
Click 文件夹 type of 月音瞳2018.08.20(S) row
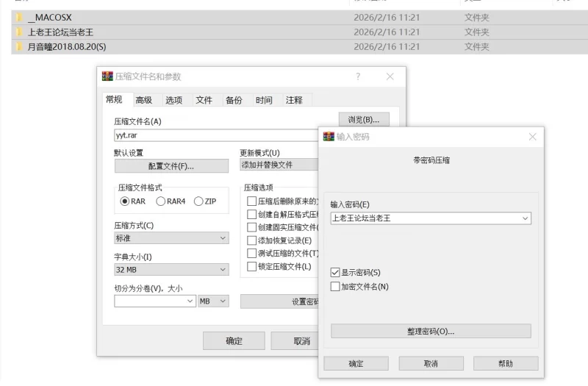pos(476,47)
